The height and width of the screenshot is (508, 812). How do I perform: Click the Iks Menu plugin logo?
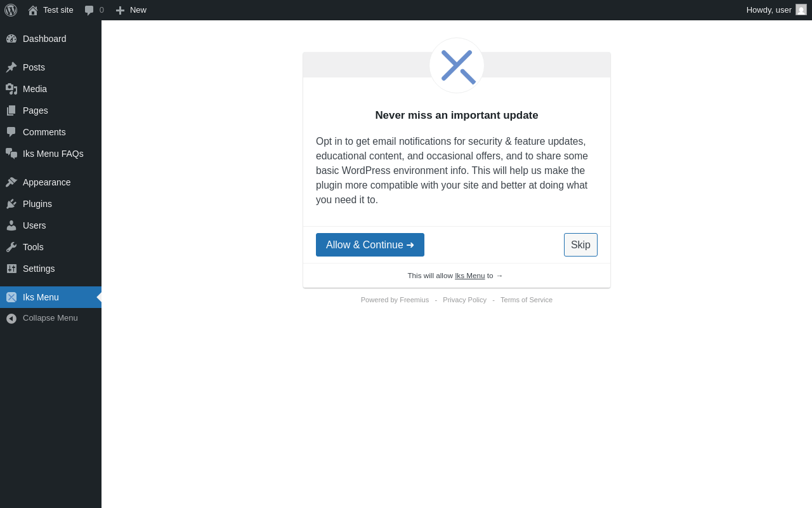point(457,65)
